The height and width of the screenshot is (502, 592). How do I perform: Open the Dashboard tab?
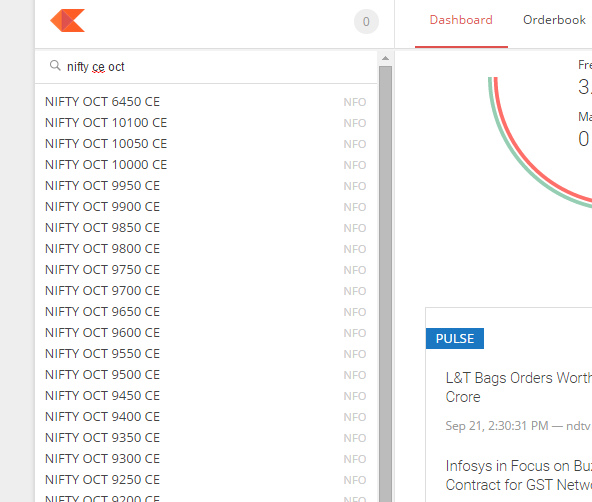click(461, 20)
